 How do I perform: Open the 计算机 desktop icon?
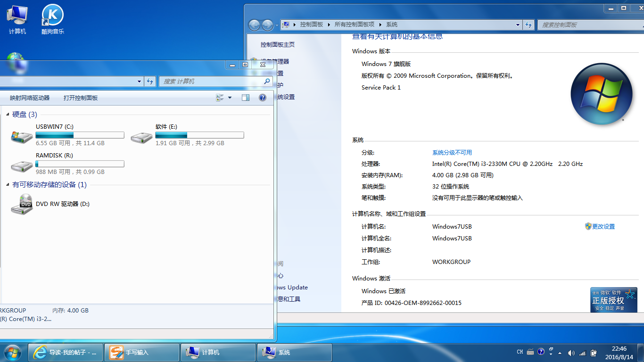17,19
